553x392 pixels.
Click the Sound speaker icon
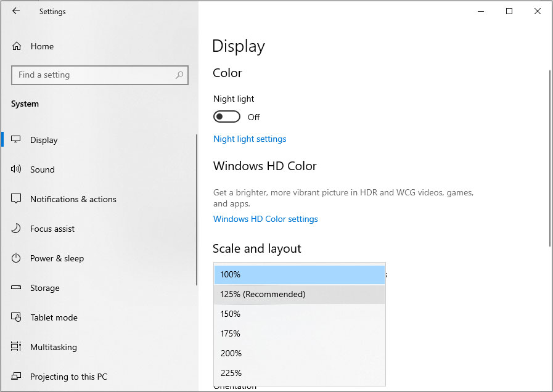17,169
